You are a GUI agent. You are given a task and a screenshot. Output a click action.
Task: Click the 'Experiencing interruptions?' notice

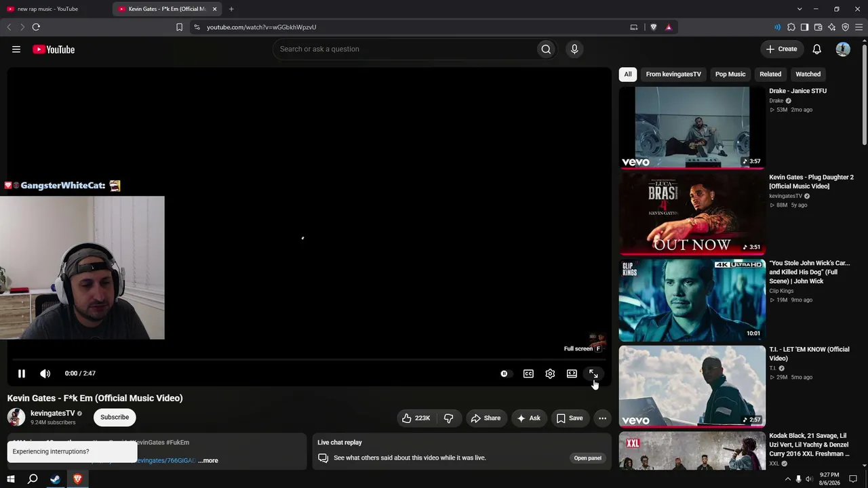pos(72,451)
